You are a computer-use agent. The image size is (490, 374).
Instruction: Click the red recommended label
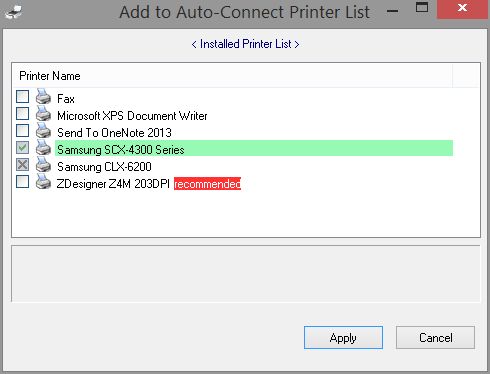[x=207, y=184]
